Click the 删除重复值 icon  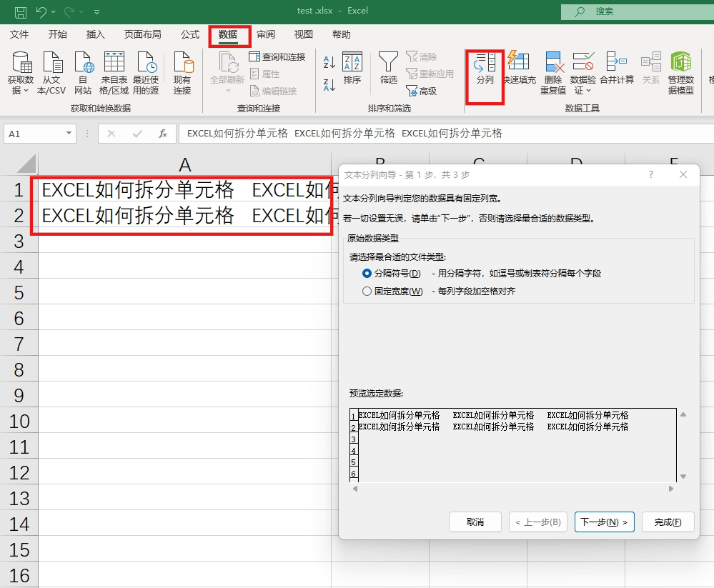pos(553,73)
